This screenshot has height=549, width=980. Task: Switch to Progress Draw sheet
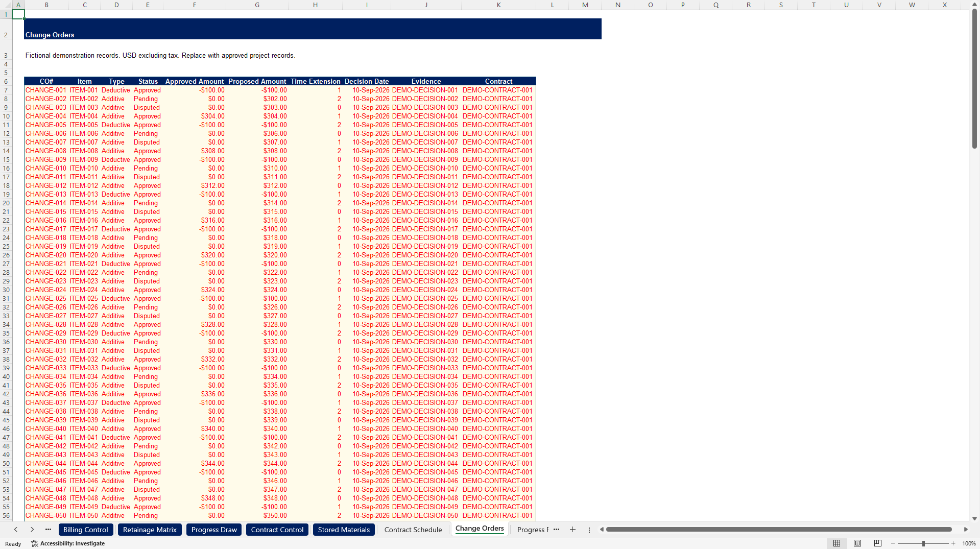point(214,530)
